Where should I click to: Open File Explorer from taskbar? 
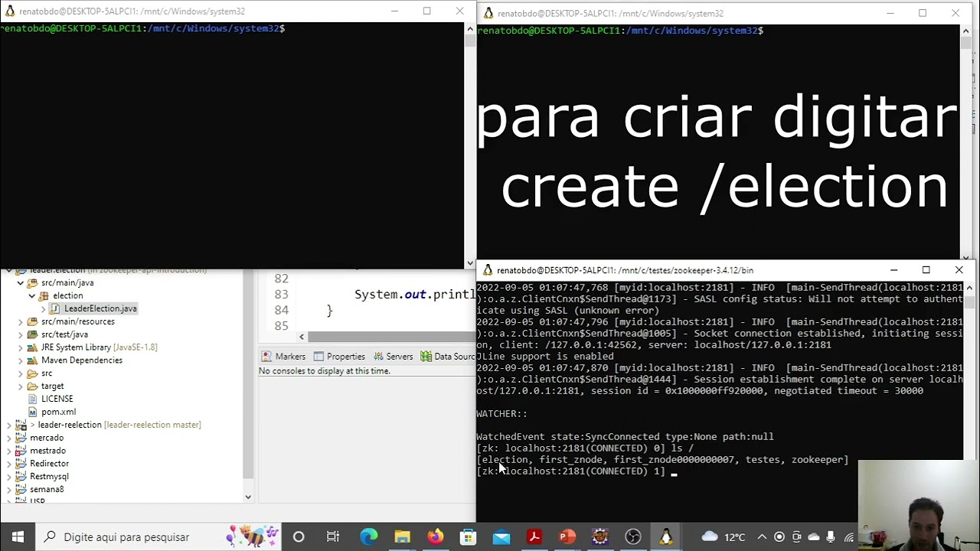(x=402, y=537)
